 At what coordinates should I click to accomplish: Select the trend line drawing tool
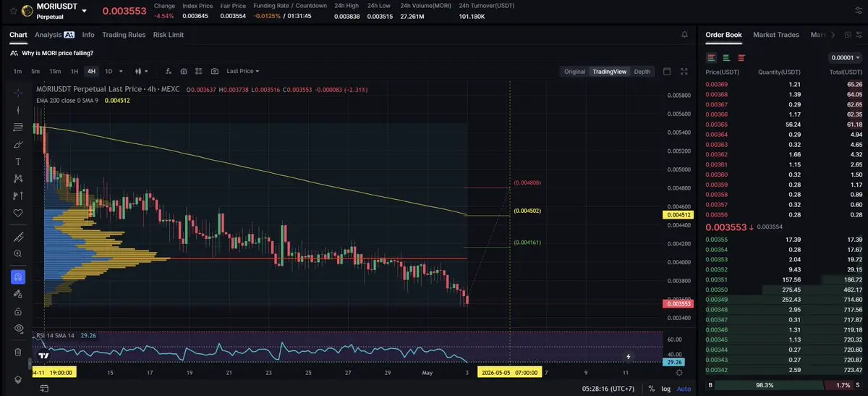(x=18, y=110)
